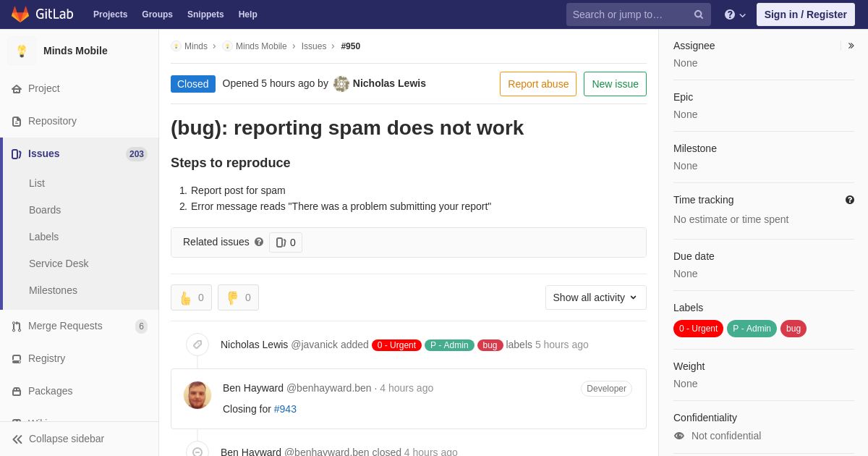
Task: Click the #950 breadcrumb item
Action: (x=351, y=46)
